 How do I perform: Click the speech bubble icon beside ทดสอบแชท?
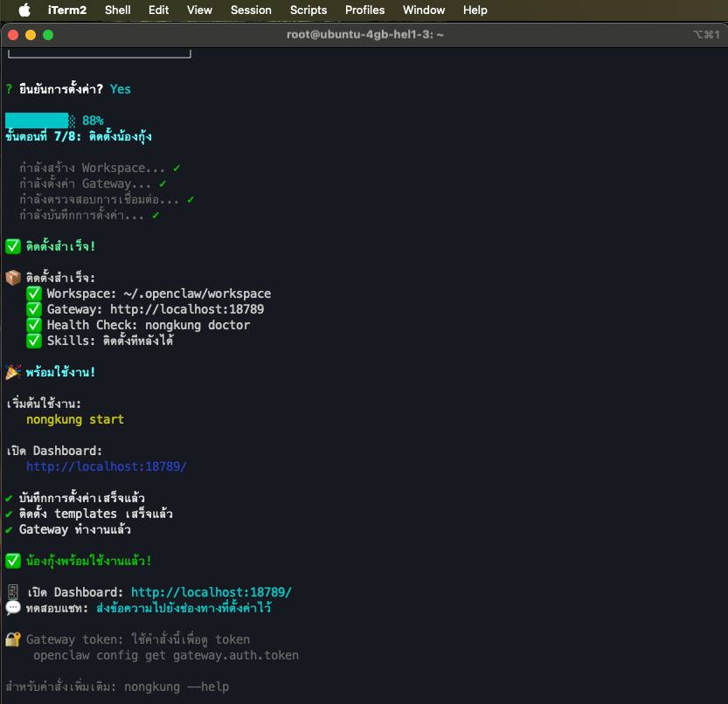click(13, 608)
